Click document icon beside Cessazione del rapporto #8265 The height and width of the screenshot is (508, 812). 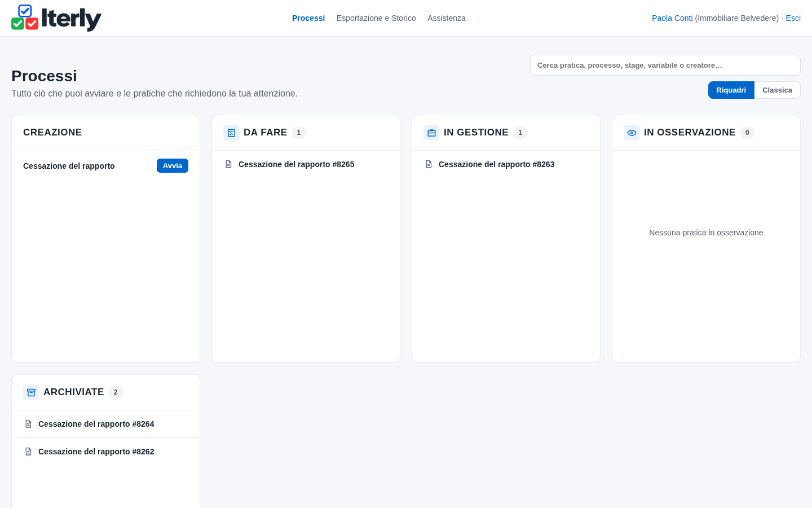(228, 164)
